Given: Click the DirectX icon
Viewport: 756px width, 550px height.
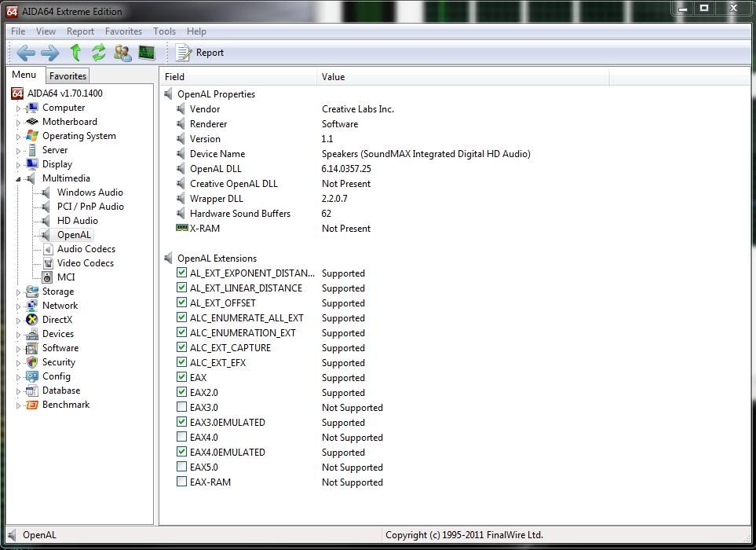Looking at the screenshot, I should pos(32,319).
